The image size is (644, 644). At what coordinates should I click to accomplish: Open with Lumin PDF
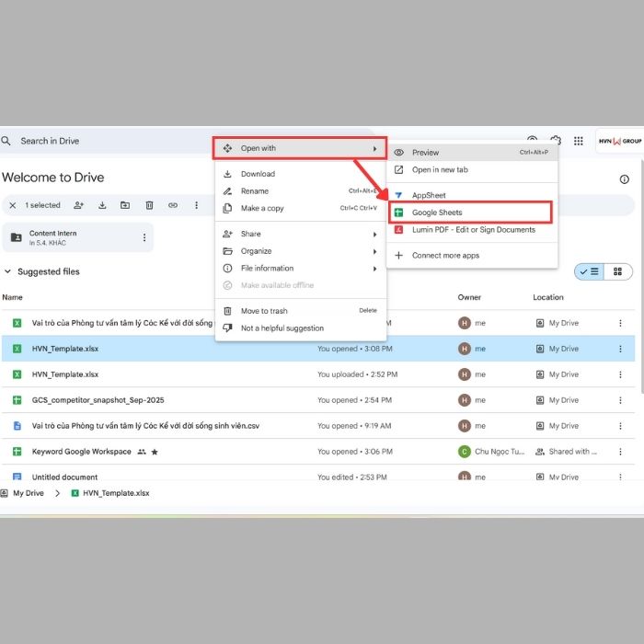(471, 230)
